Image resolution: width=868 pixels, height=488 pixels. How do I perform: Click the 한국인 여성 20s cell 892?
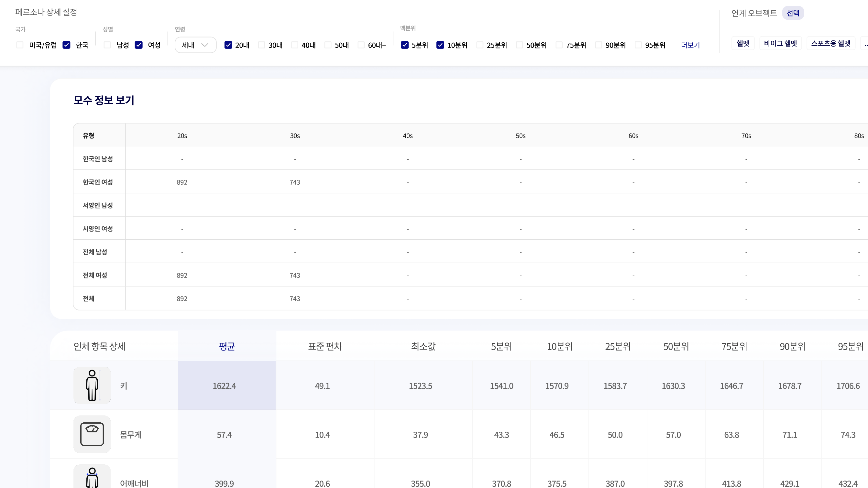(182, 182)
